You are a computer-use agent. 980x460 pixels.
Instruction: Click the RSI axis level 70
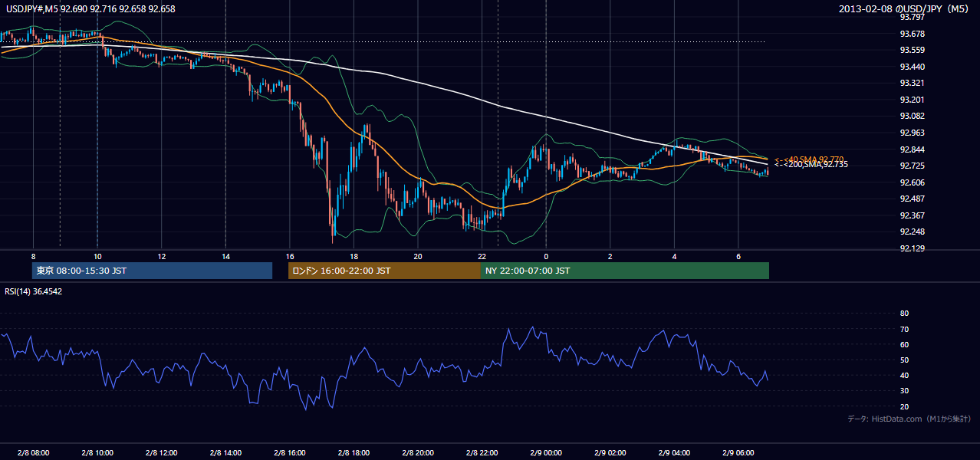click(x=904, y=329)
